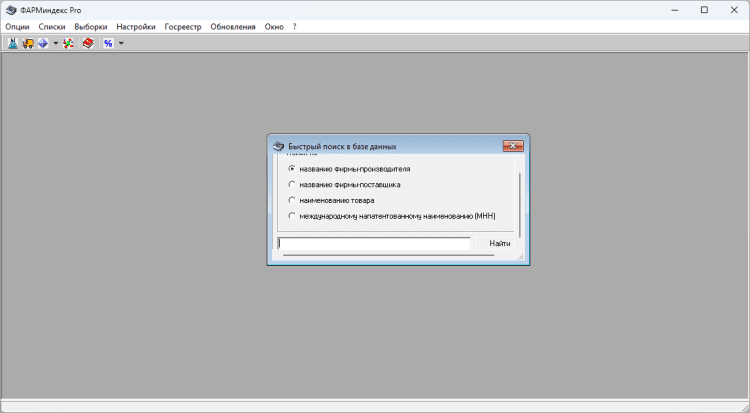750x413 pixels.
Task: Open the dropdown arrow beside the diamond icon
Action: click(x=55, y=44)
